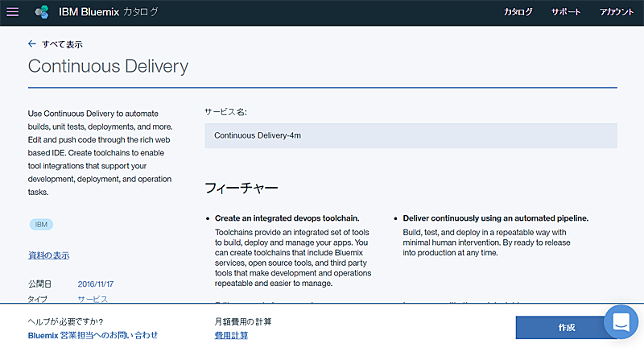
Task: Open the hamburger navigation menu
Action: point(12,12)
